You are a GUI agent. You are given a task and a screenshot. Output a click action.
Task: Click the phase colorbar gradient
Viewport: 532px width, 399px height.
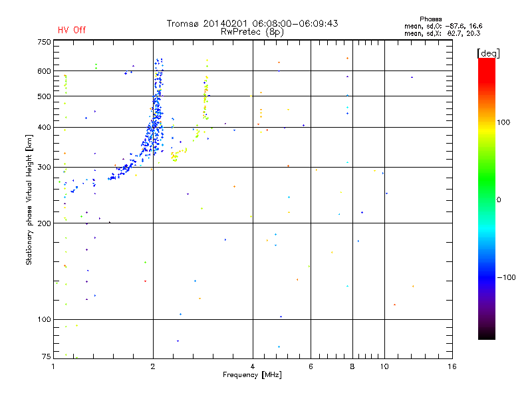487,198
